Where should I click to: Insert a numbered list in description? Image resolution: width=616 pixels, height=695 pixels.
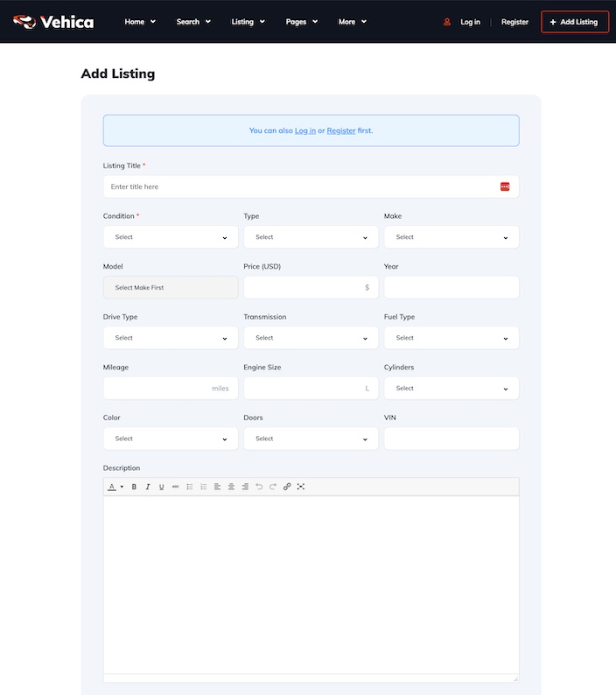tap(203, 487)
